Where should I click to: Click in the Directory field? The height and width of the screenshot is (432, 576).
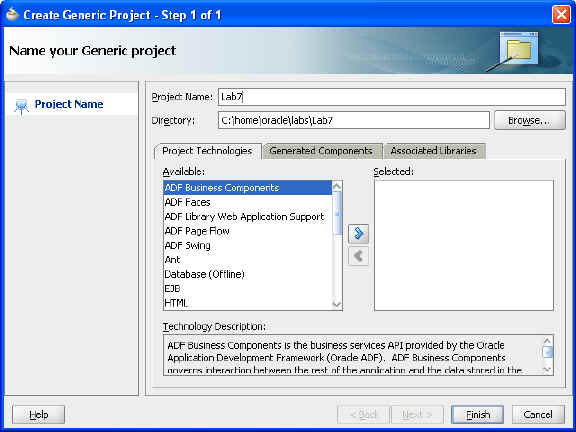point(354,120)
